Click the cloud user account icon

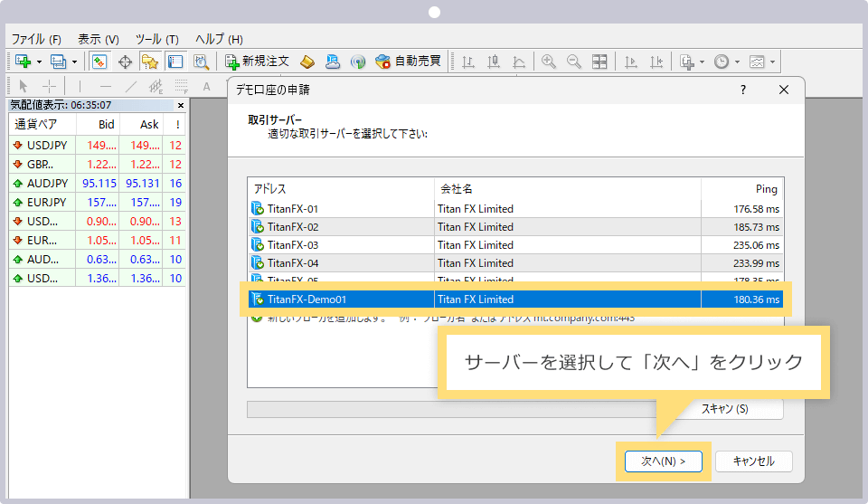[x=332, y=62]
